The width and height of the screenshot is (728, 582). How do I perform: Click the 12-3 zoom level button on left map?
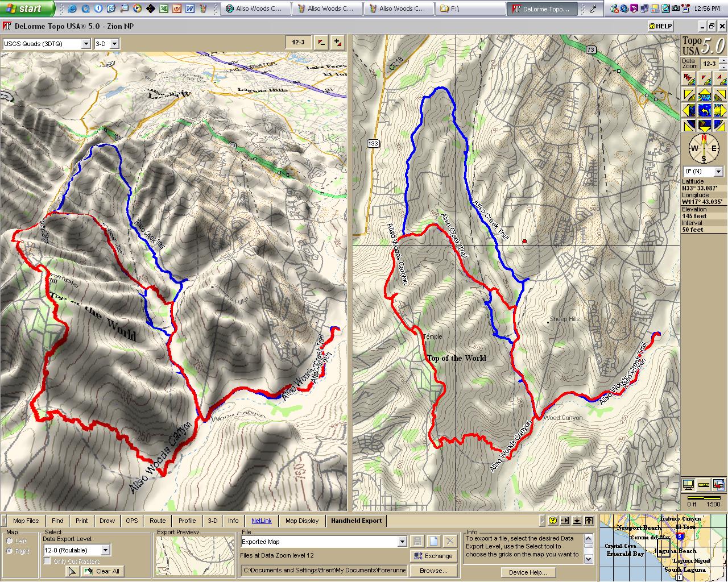pyautogui.click(x=299, y=43)
